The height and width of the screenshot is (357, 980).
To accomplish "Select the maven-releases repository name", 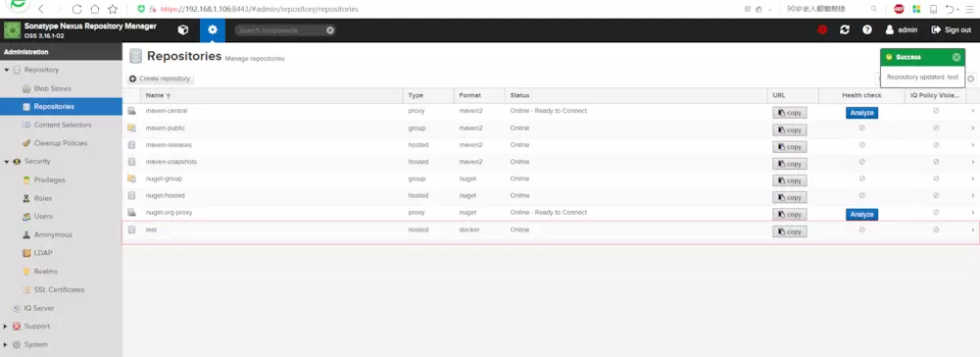I will (168, 145).
